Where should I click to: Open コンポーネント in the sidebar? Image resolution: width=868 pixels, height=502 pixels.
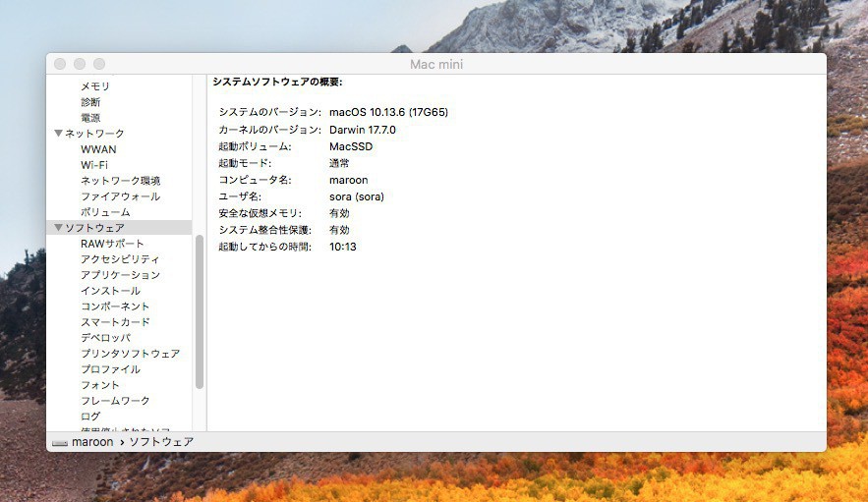pyautogui.click(x=115, y=307)
